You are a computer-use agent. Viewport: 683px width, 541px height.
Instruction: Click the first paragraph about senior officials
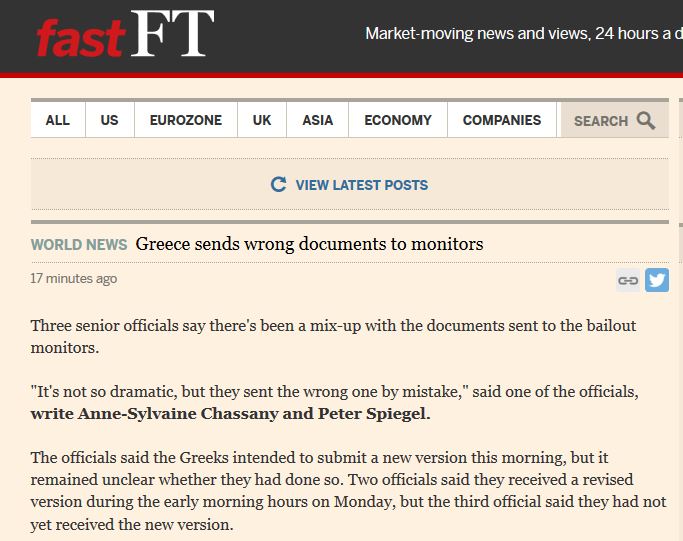pos(333,335)
